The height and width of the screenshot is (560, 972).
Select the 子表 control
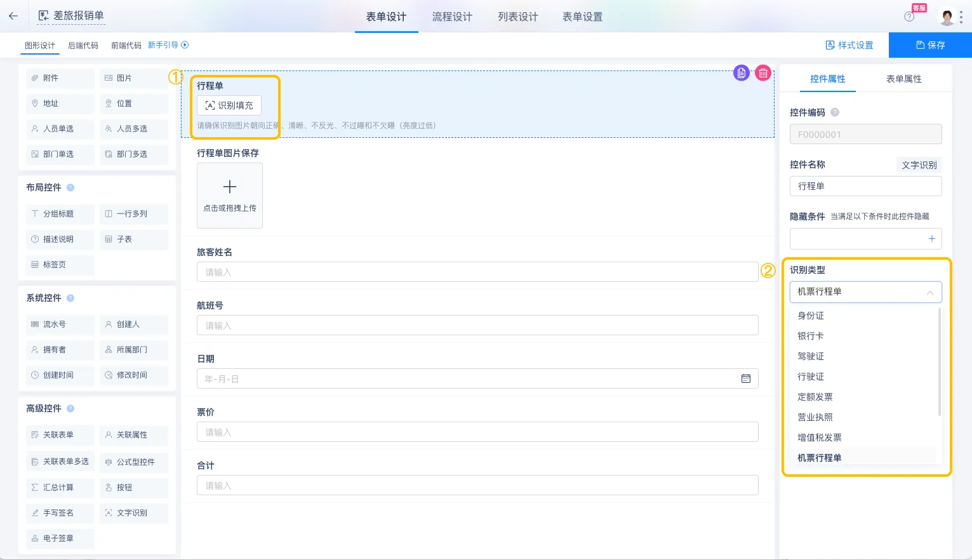click(x=134, y=239)
